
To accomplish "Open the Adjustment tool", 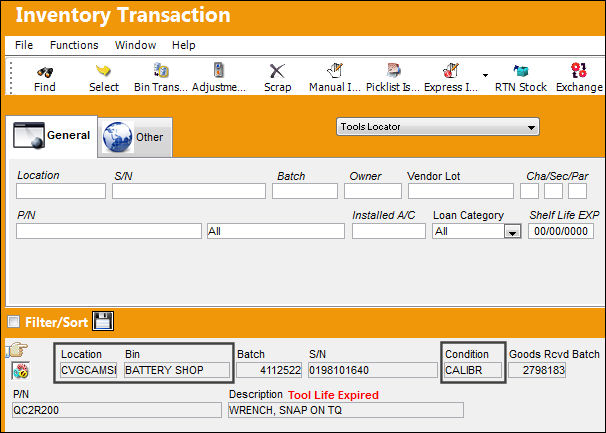I will click(219, 70).
